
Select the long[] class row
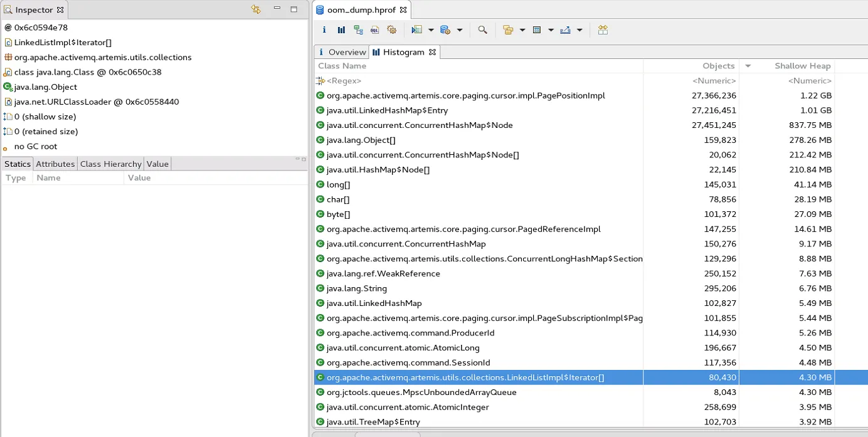pos(591,184)
